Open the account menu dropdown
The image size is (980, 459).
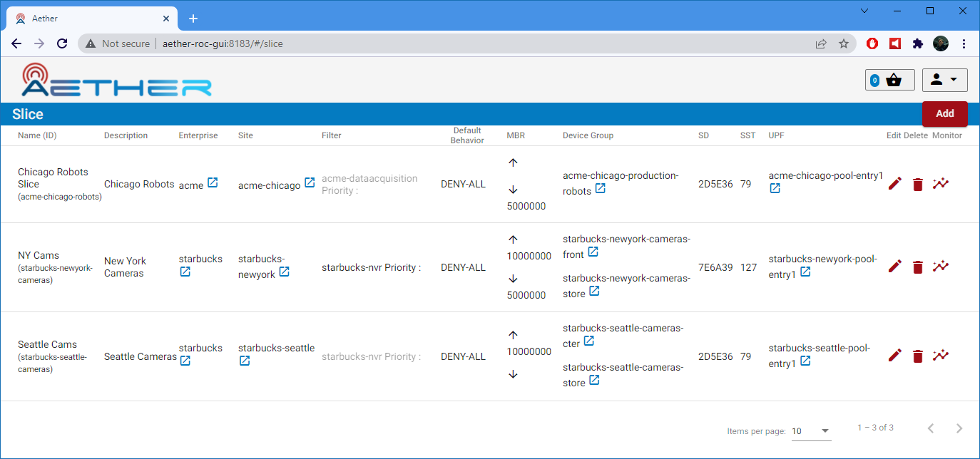point(944,80)
